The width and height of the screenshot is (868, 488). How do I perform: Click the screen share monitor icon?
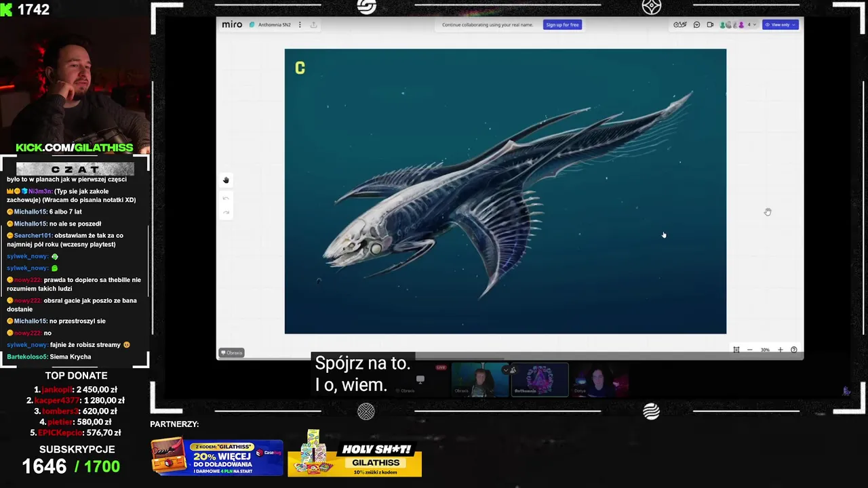420,380
